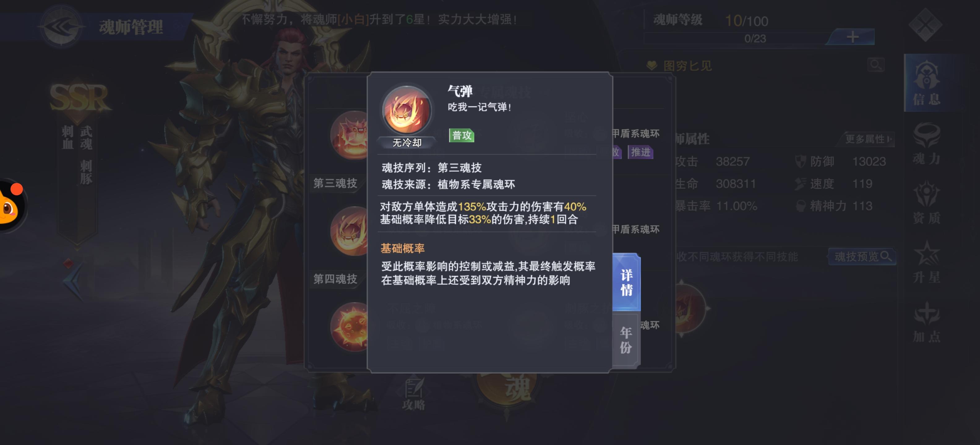Viewport: 980px width, 445px height.
Task: Click the diamond menu icon top right
Action: click(x=925, y=24)
